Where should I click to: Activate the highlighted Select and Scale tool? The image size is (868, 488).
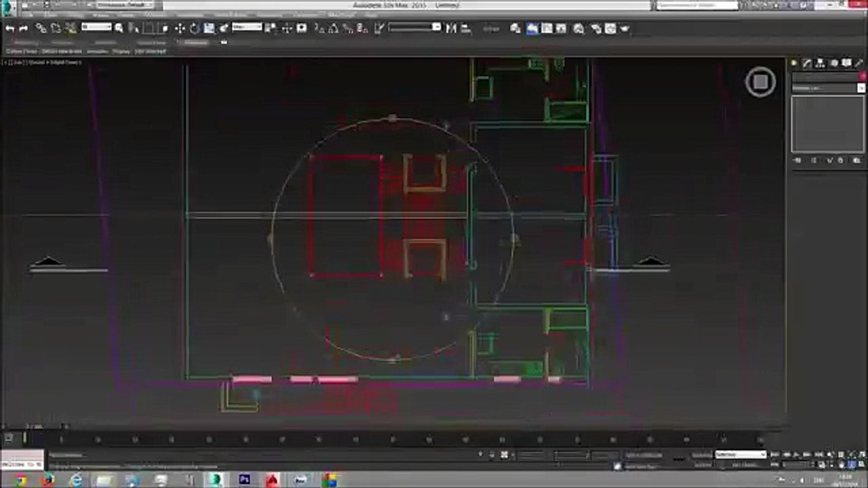pyautogui.click(x=210, y=28)
